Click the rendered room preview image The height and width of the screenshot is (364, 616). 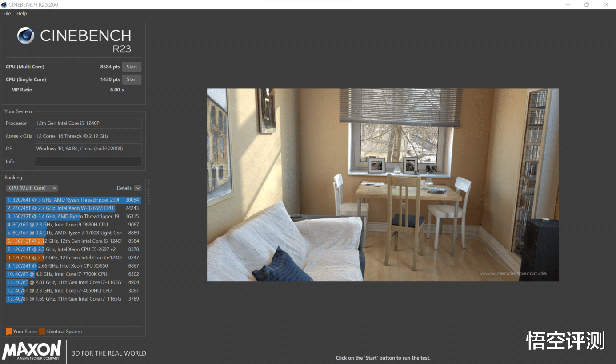pos(383,185)
